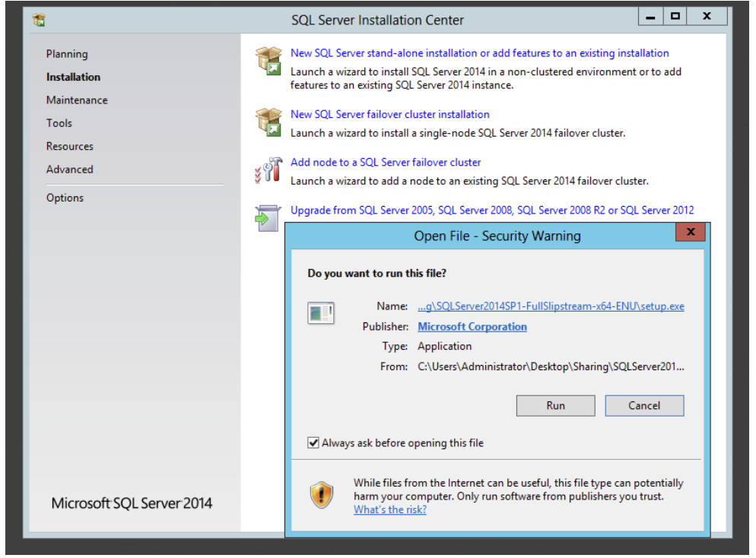Close the Open File Security Warning dialog
The image size is (756, 558).
[691, 232]
